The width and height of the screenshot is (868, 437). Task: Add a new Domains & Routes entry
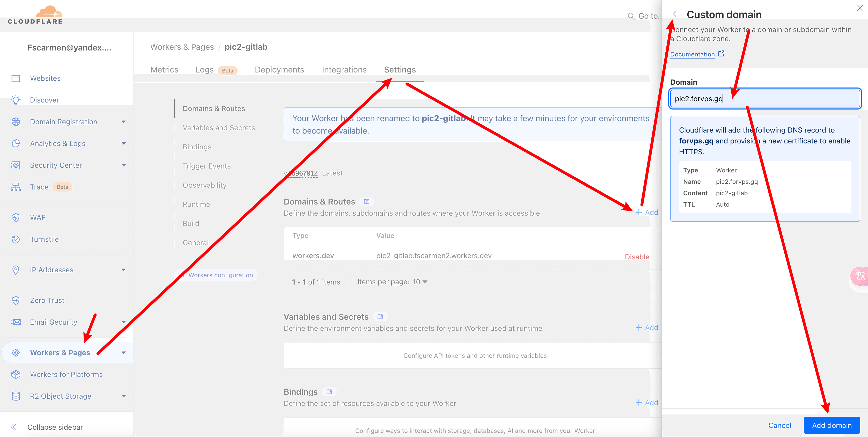click(647, 213)
